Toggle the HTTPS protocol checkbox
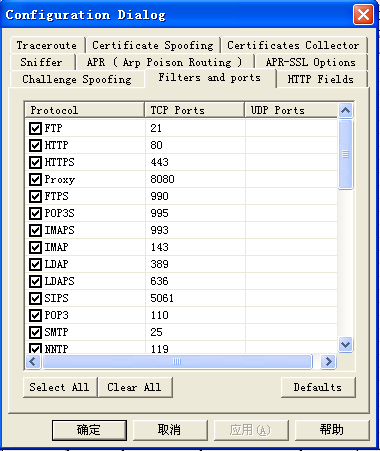The width and height of the screenshot is (380, 451). click(35, 162)
